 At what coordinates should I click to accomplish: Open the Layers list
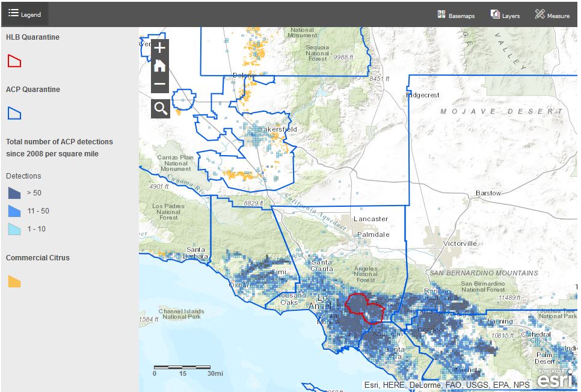pyautogui.click(x=505, y=15)
